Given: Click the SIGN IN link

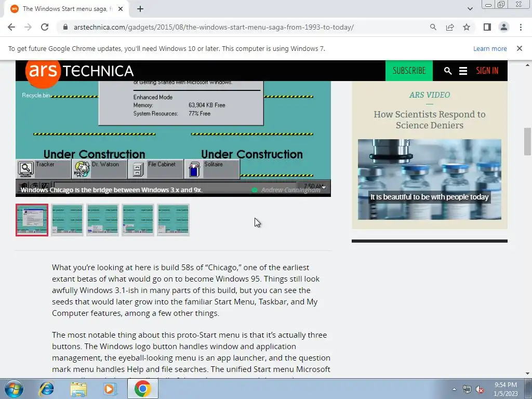Looking at the screenshot, I should 487,71.
